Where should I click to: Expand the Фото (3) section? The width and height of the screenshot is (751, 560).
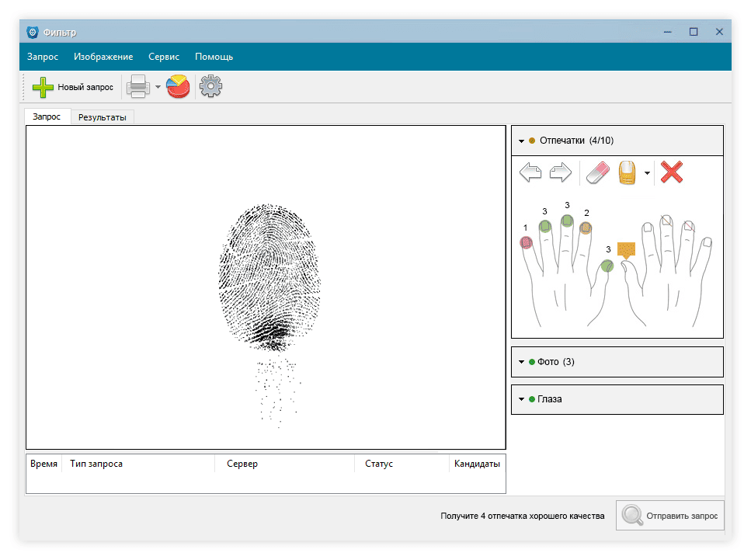coord(521,362)
